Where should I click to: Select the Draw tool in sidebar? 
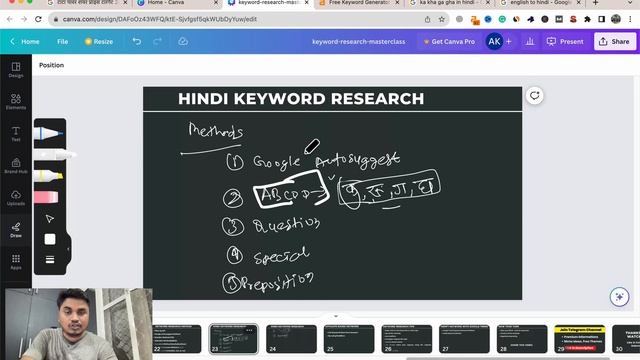point(16,230)
